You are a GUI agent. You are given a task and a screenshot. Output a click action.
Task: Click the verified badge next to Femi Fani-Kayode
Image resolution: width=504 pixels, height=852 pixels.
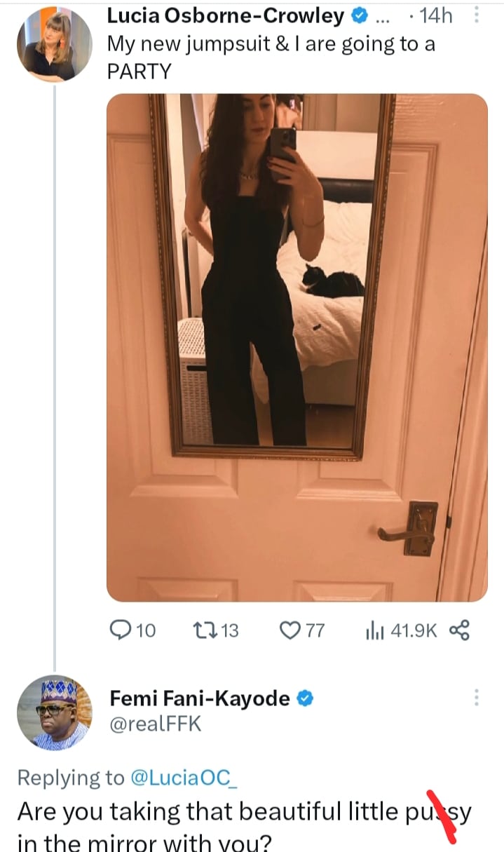coord(306,698)
